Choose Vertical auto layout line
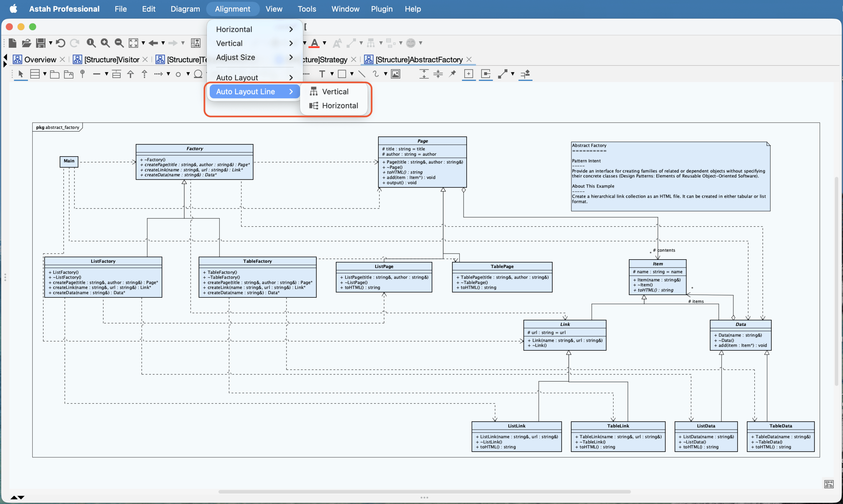 pyautogui.click(x=334, y=92)
